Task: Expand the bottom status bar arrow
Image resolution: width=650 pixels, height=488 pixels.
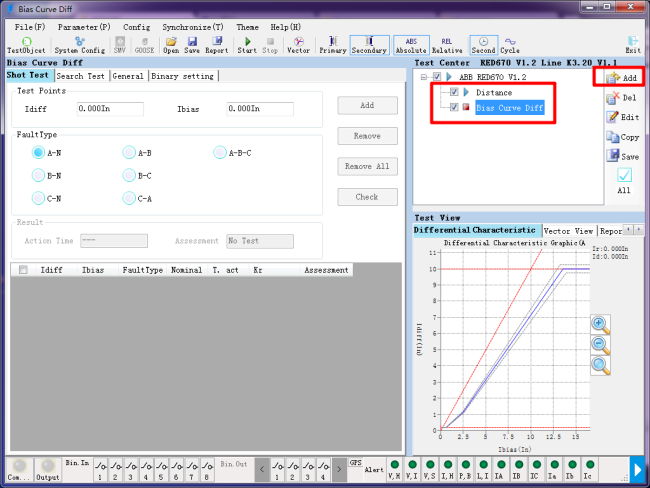Action: (637, 468)
